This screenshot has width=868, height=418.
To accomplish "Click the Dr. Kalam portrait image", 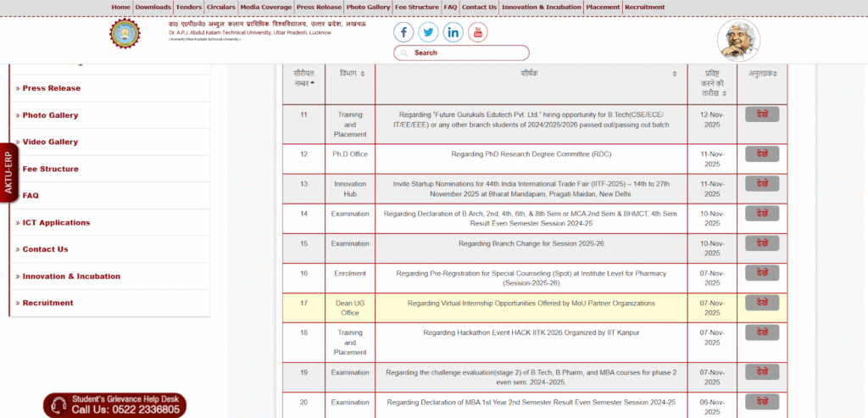I will click(x=738, y=41).
